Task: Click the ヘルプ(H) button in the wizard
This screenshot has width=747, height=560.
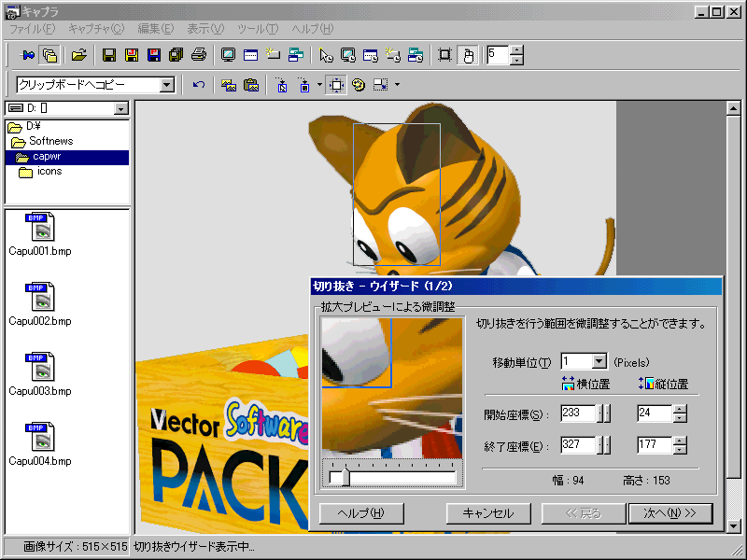Action: pyautogui.click(x=361, y=513)
